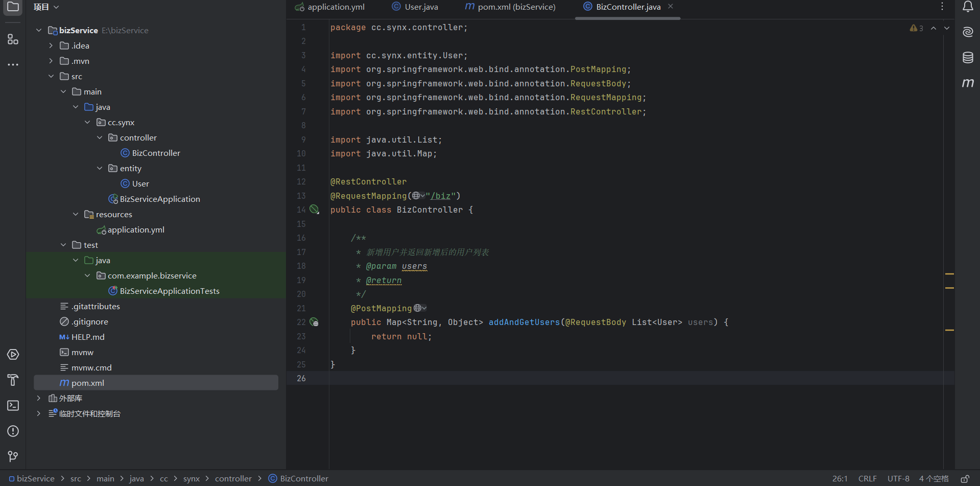Collapse the test folder
This screenshot has width=980, height=486.
63,245
